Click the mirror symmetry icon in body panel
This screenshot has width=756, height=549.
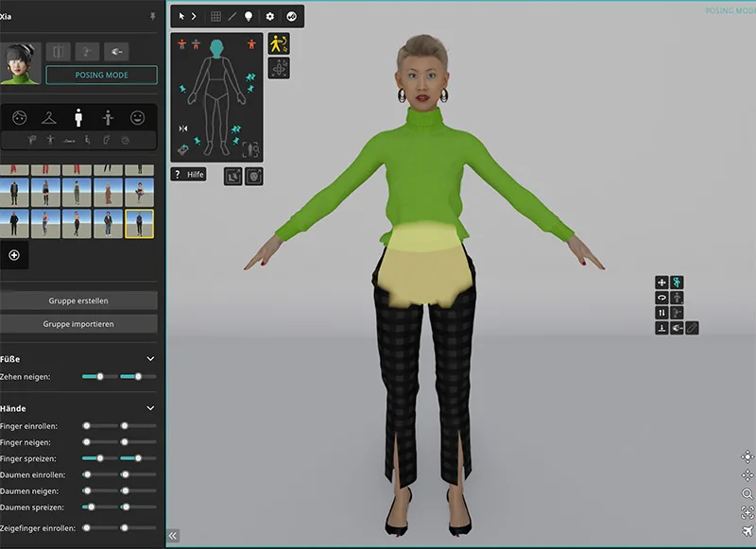click(182, 129)
